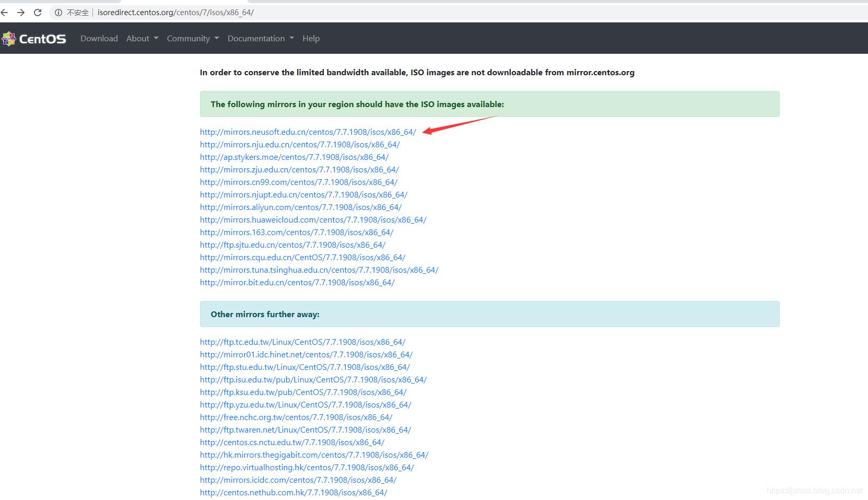
Task: Open the hk.mirrors.thegigabit.com mirror link
Action: coord(314,455)
